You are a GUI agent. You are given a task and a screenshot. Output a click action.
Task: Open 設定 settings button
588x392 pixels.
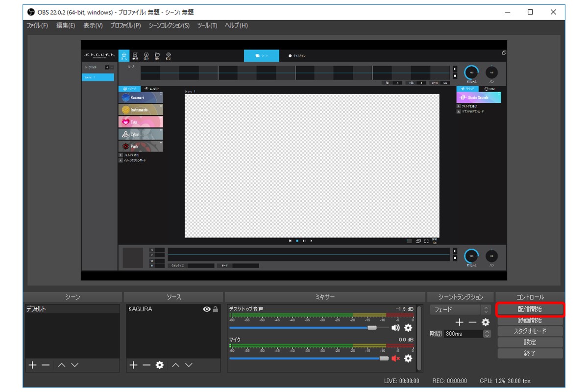(530, 342)
